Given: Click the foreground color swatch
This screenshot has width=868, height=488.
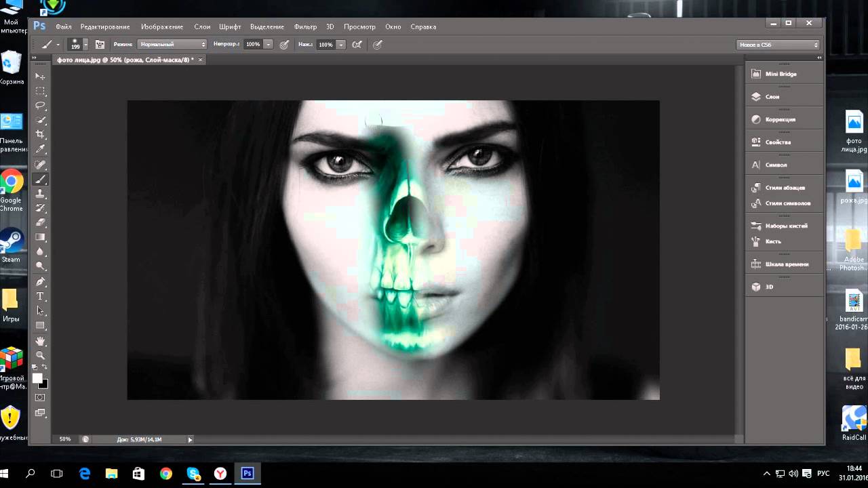Looking at the screenshot, I should tap(38, 378).
